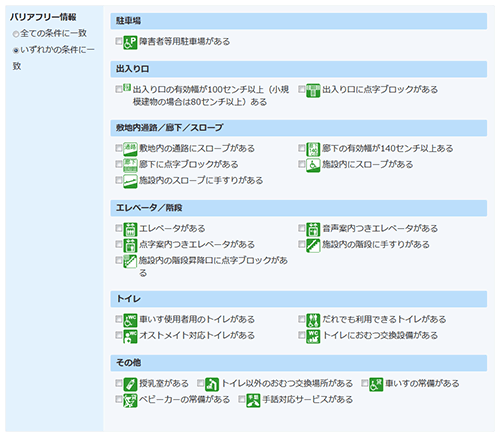Click the stair handrail icon
Screen dimensions: 500x437
coord(313,245)
